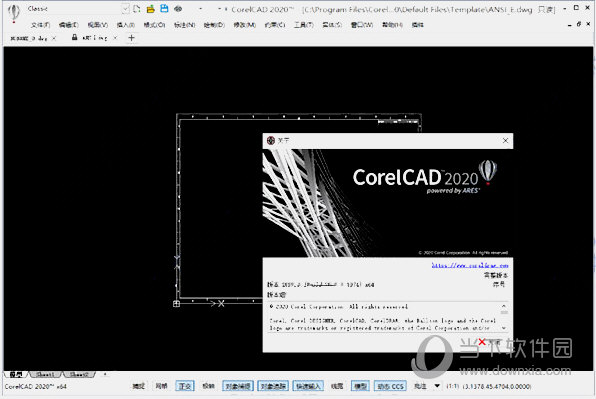596x399 pixels.
Task: Click the version text line in About dialog
Action: 320,284
